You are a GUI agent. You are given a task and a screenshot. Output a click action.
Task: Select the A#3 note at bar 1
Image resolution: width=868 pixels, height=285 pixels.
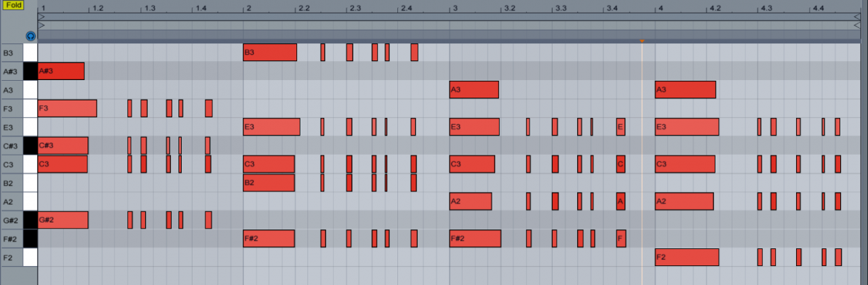[x=61, y=71]
